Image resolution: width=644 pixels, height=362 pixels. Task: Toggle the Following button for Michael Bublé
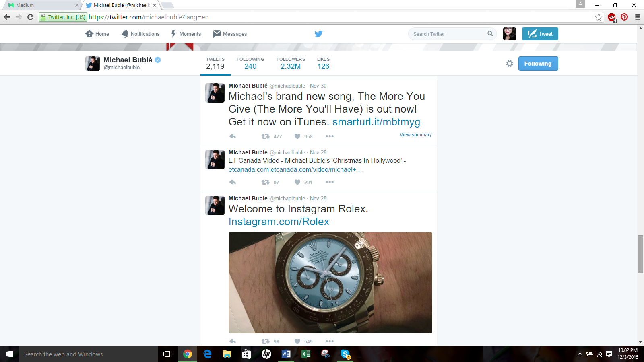pyautogui.click(x=538, y=64)
